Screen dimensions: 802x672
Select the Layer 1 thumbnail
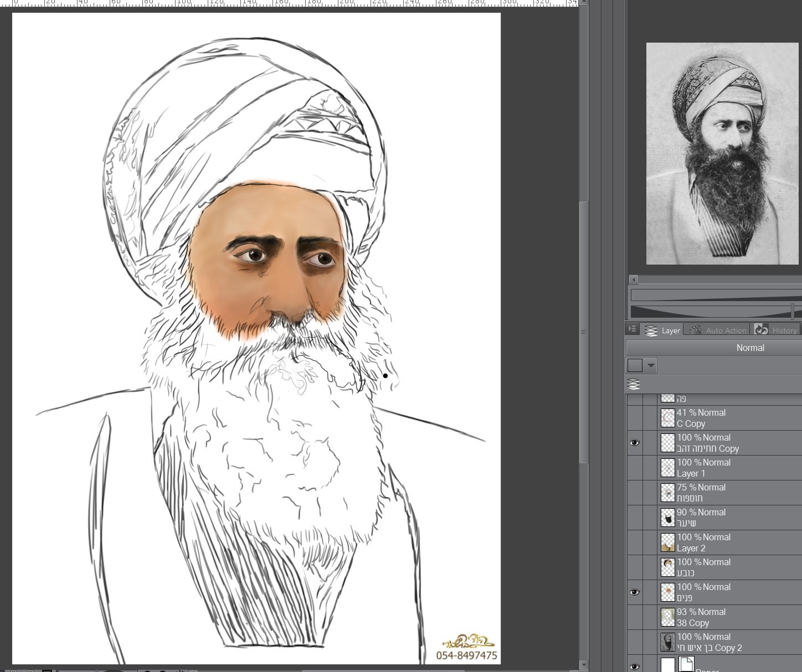(668, 468)
